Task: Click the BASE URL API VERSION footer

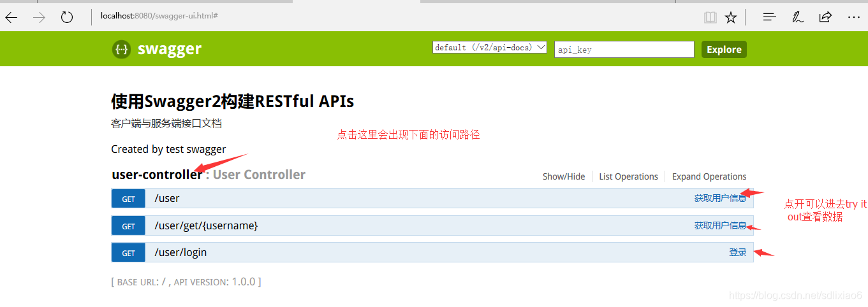Action: (186, 282)
